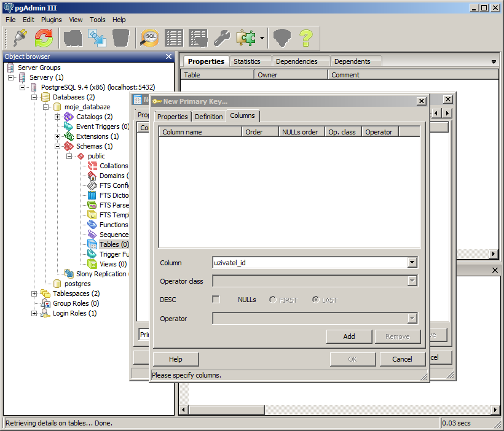Click the Add button

coord(348,336)
